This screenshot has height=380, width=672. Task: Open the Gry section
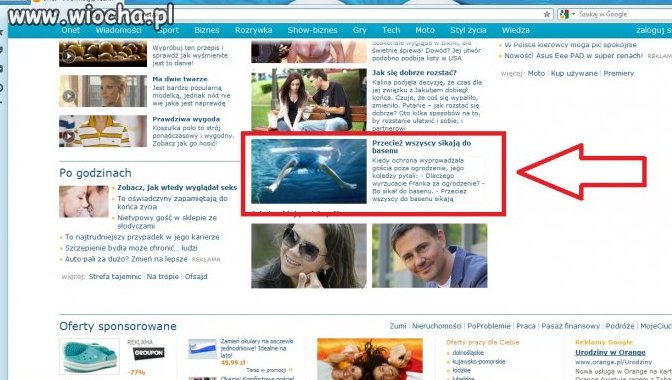pos(360,30)
